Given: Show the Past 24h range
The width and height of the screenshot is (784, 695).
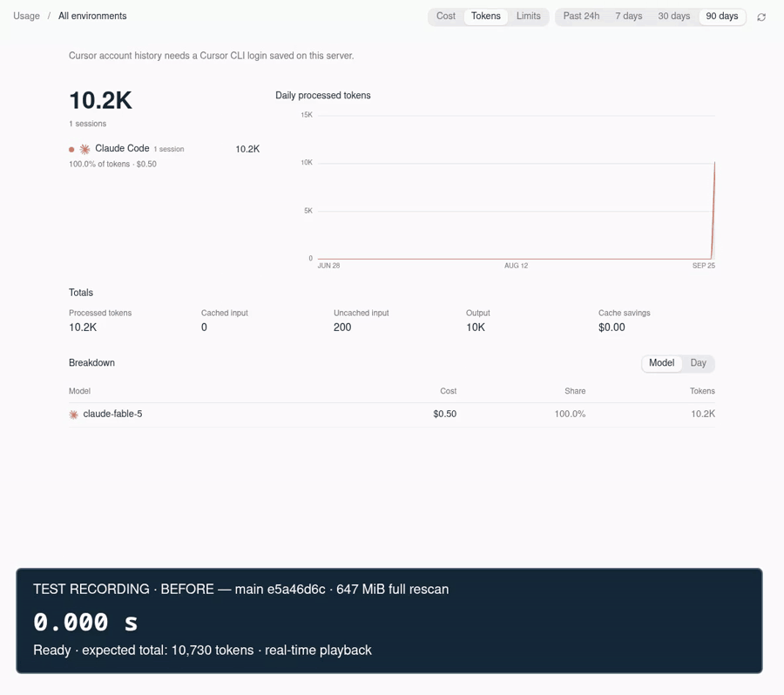Looking at the screenshot, I should click(581, 16).
